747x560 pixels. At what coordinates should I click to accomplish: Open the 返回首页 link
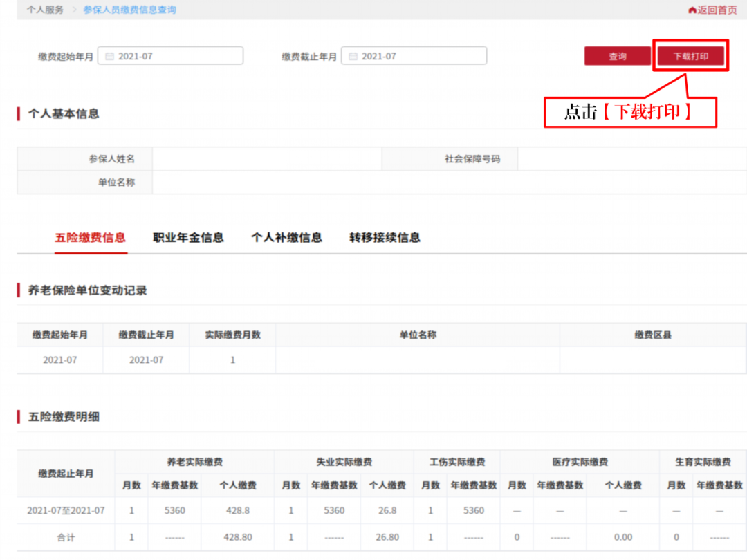(716, 10)
